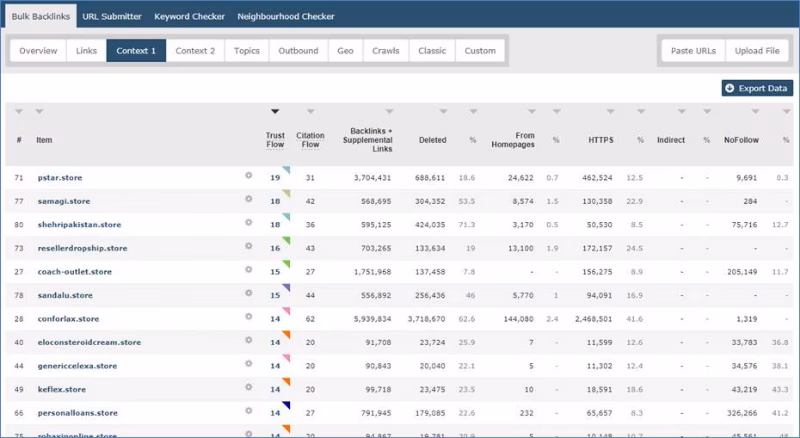This screenshot has width=800, height=438.
Task: Open the gear menu for coach-outlet.store
Action: click(249, 270)
